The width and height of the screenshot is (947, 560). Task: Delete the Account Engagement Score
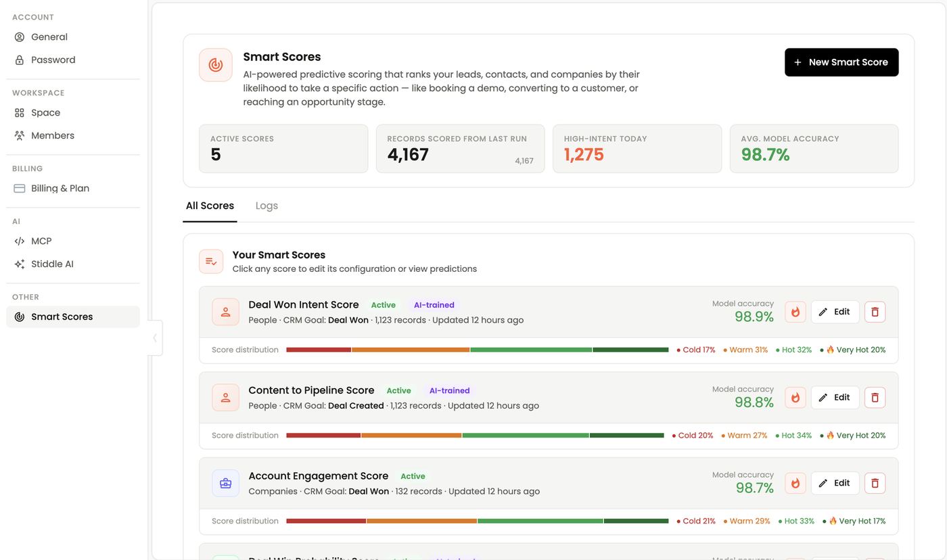click(875, 483)
